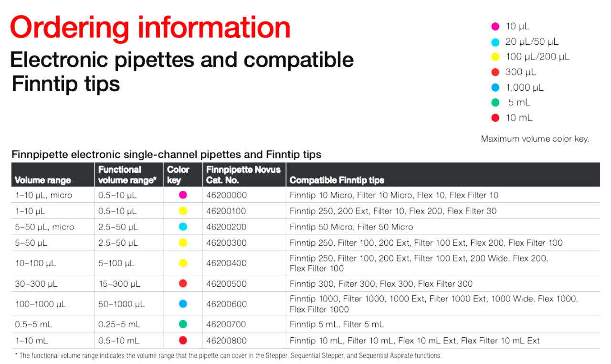Select catalog number 46200600
The width and height of the screenshot is (611, 364).
[x=227, y=304]
